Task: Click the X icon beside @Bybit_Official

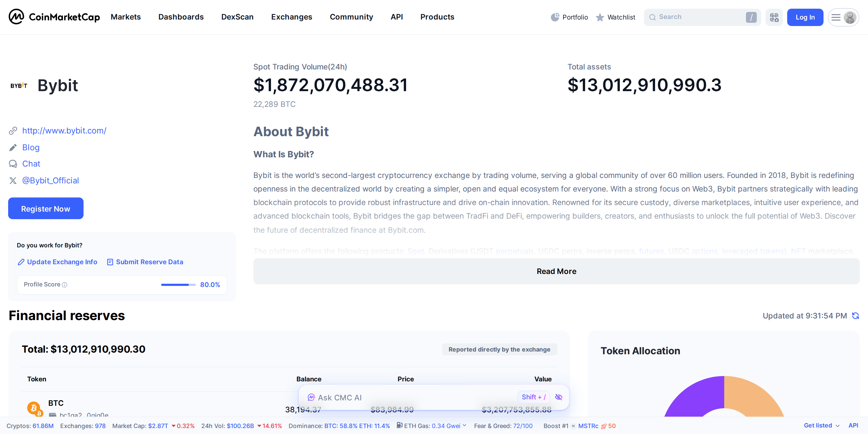Action: tap(13, 181)
